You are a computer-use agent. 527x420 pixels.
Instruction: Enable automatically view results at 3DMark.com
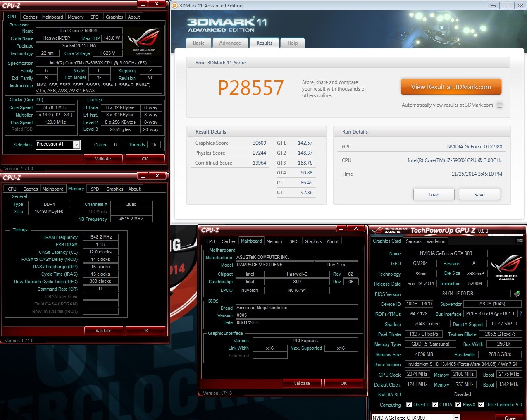[499, 105]
